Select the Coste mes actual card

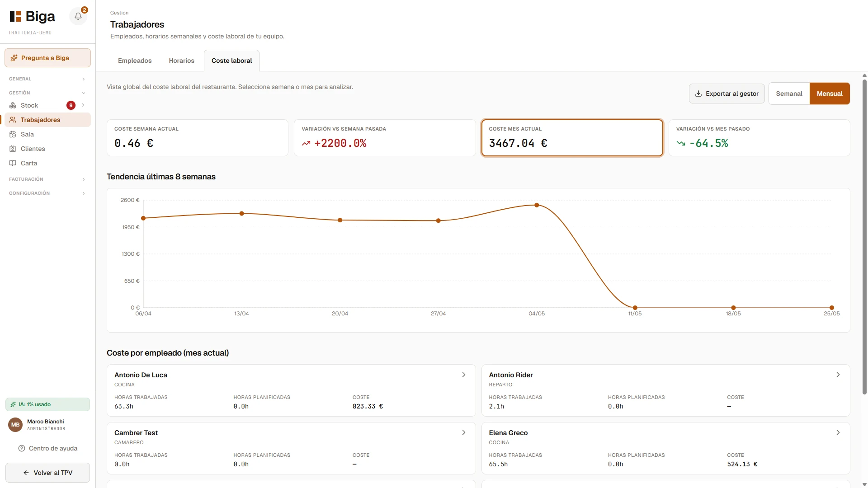point(572,138)
